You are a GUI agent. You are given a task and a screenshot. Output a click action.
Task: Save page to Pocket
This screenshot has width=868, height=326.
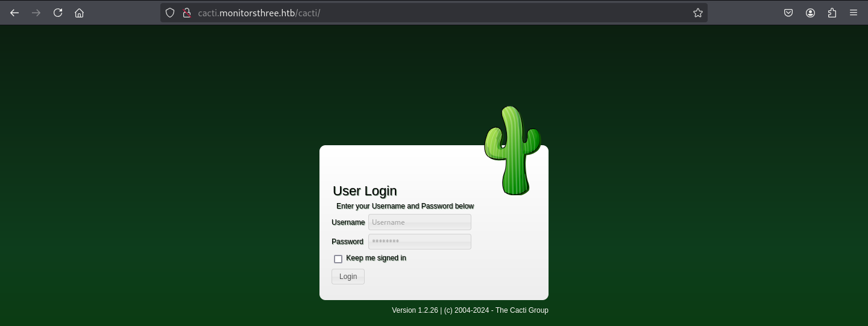(788, 13)
